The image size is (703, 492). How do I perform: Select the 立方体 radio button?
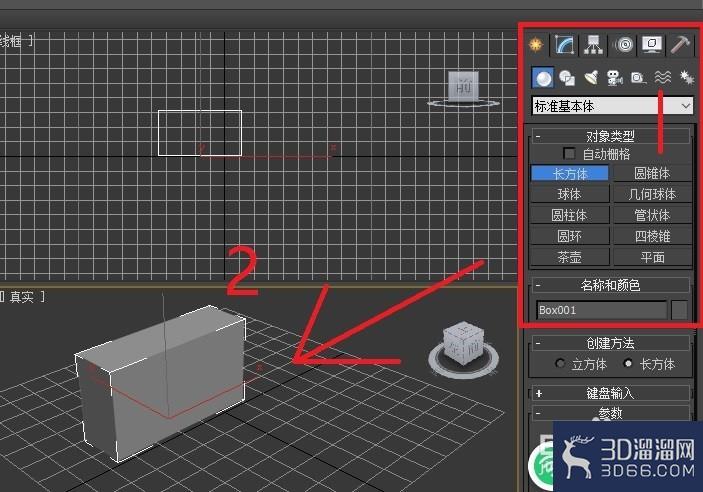560,364
